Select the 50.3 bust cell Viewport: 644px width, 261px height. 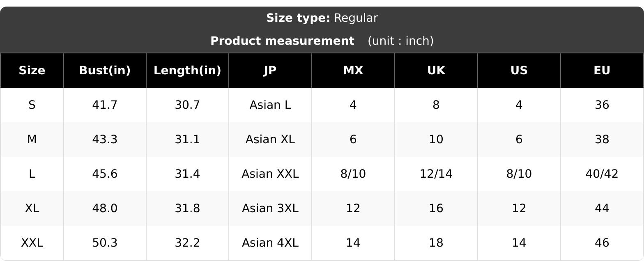[x=105, y=243]
